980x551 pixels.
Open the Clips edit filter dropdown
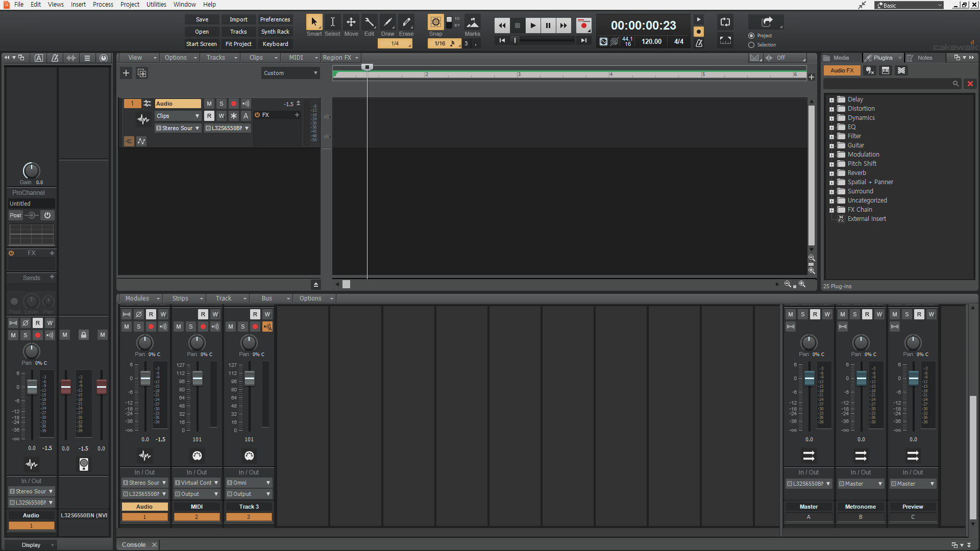(x=178, y=116)
